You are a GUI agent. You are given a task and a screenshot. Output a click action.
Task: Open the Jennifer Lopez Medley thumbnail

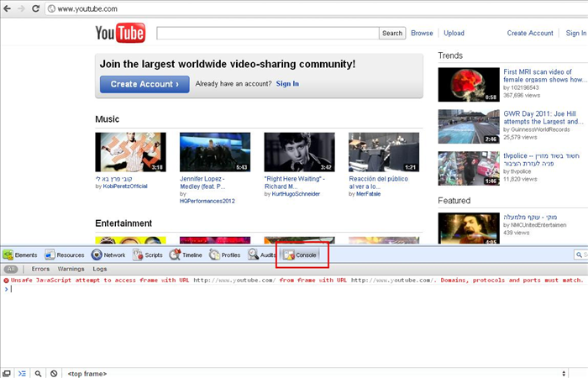215,152
